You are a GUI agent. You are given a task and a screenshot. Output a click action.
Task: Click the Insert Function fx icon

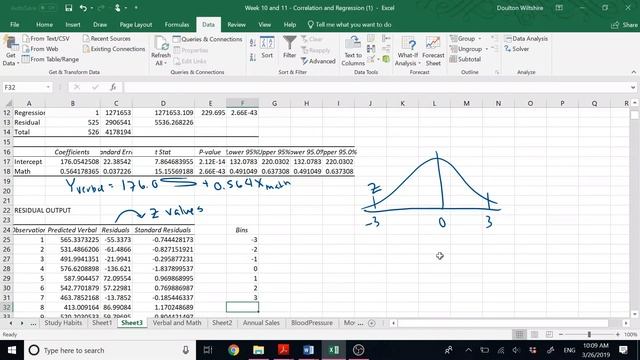click(x=113, y=87)
